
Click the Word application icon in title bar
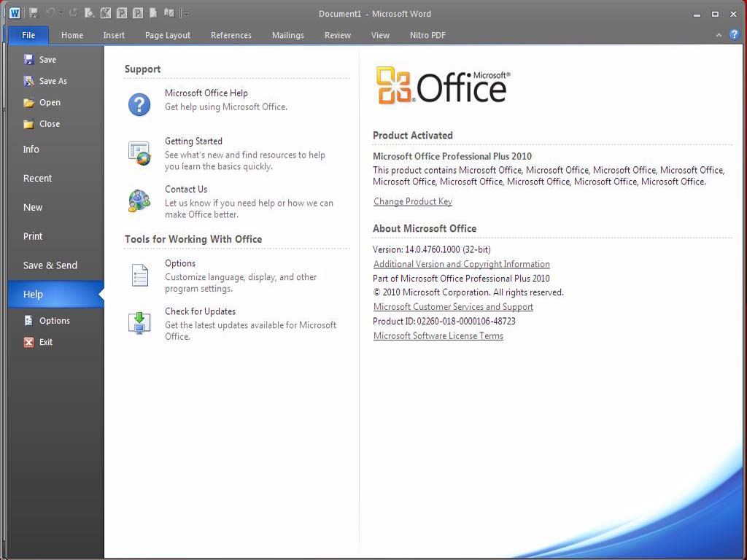pos(15,13)
